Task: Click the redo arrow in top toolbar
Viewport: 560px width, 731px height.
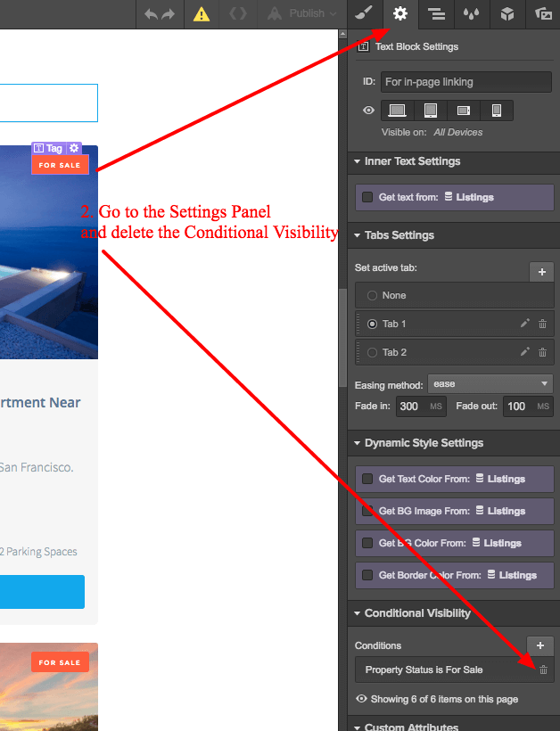Action: 169,14
